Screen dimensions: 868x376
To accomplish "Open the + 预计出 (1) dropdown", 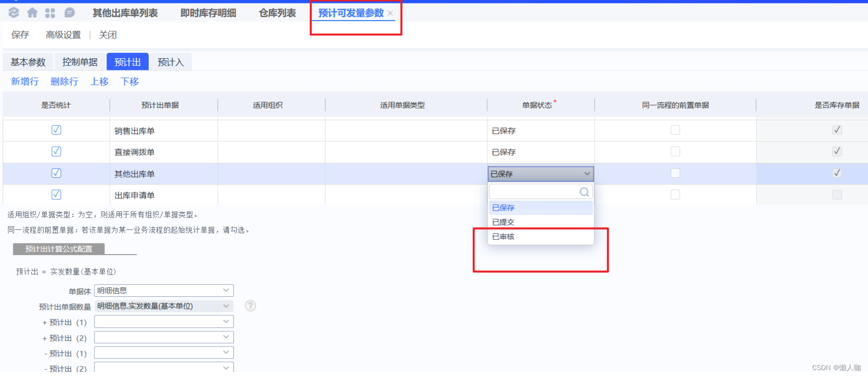I will 164,322.
